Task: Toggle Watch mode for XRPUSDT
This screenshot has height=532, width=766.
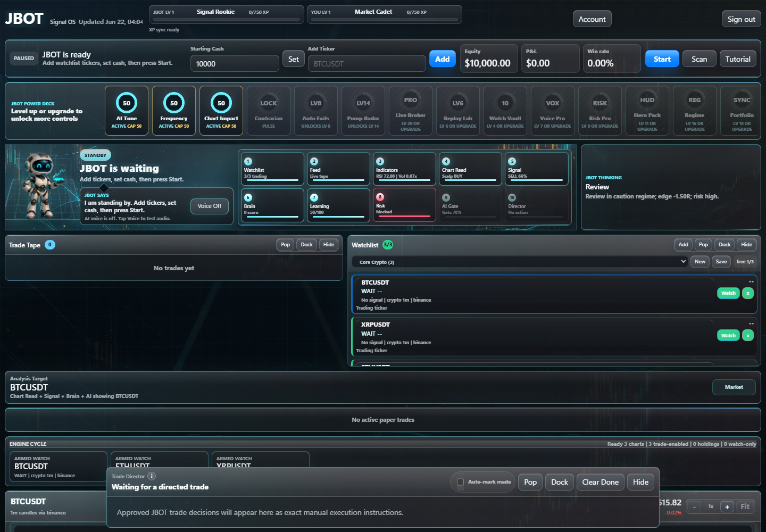Action: click(728, 336)
